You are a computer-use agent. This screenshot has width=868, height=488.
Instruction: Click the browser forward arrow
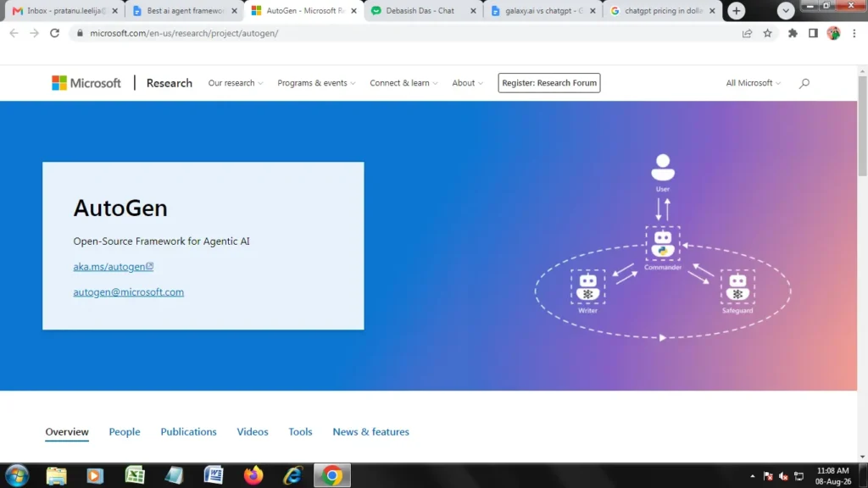34,33
